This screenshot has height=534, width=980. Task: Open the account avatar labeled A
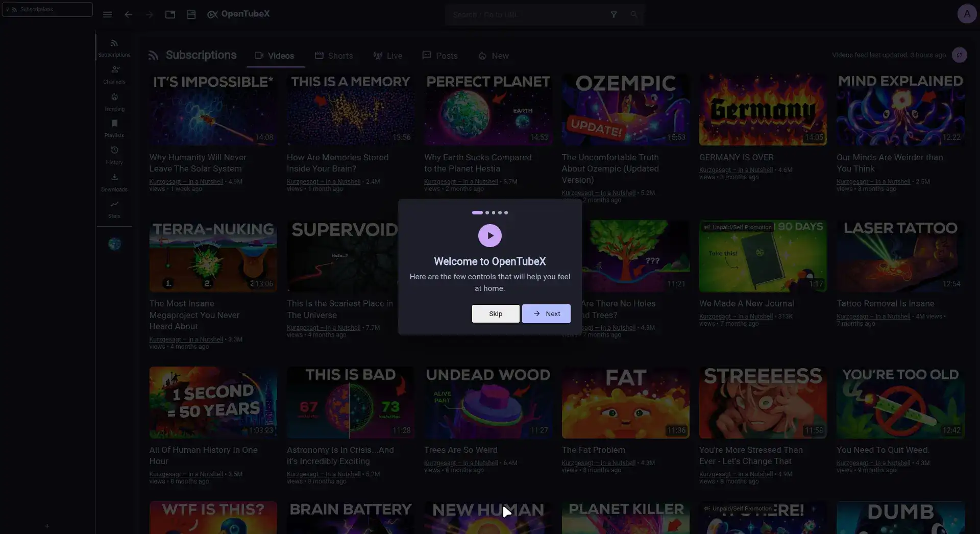[x=967, y=14]
